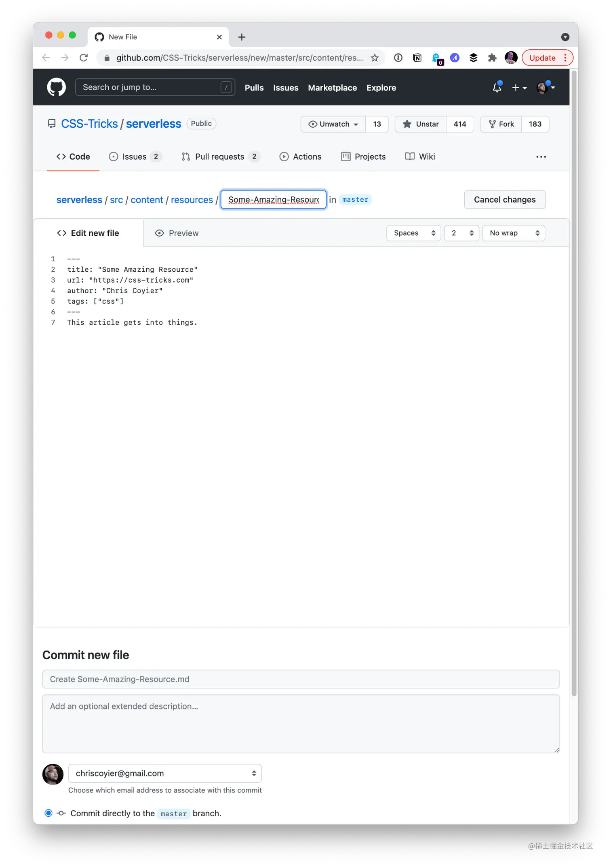The height and width of the screenshot is (868, 611).
Task: Go to serverless root in breadcrumb
Action: (79, 200)
